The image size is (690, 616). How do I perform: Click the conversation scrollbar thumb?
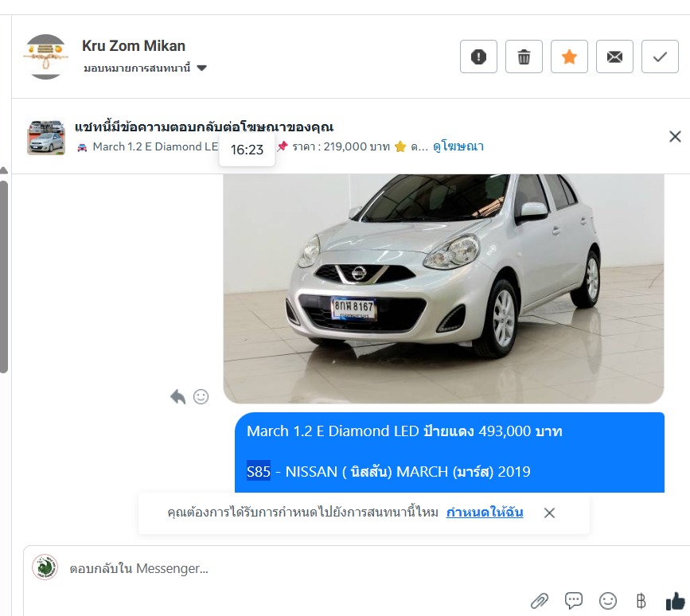(4, 276)
